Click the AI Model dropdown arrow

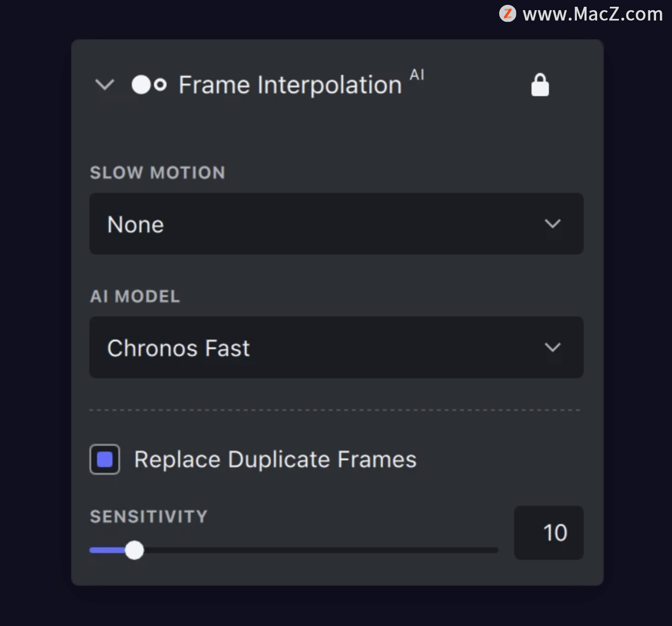coord(553,347)
